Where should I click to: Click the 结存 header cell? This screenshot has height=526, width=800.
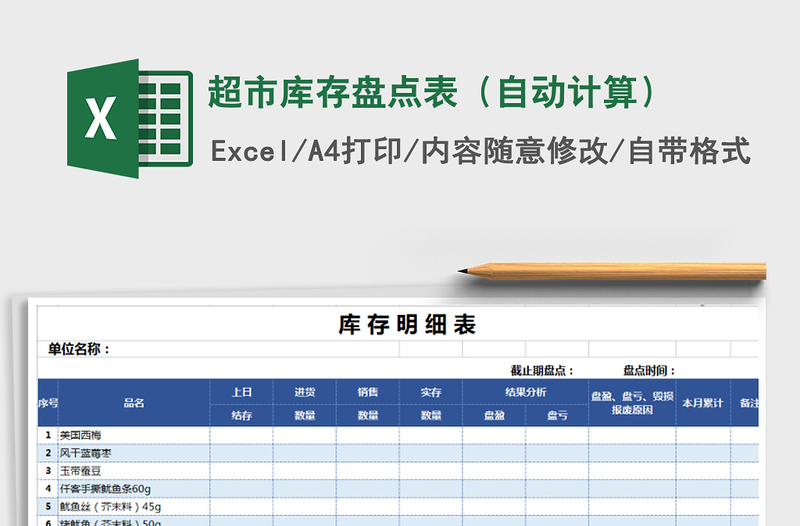pos(241,415)
